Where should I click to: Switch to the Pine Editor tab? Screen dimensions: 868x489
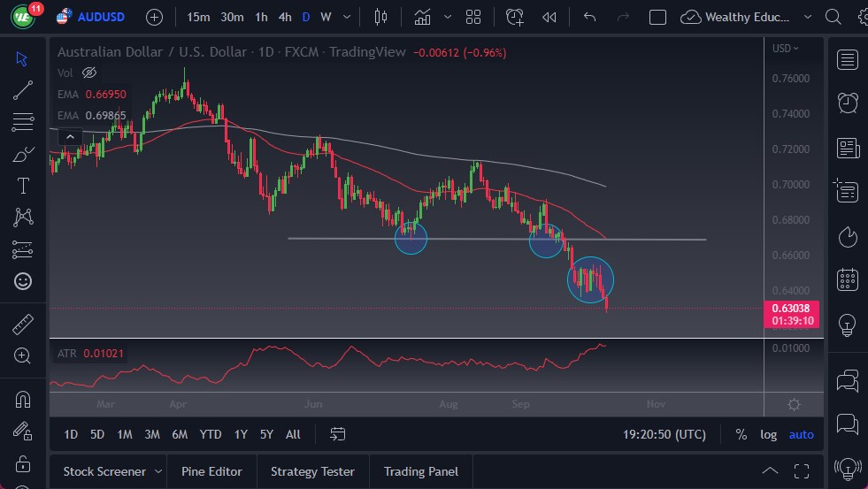click(212, 471)
